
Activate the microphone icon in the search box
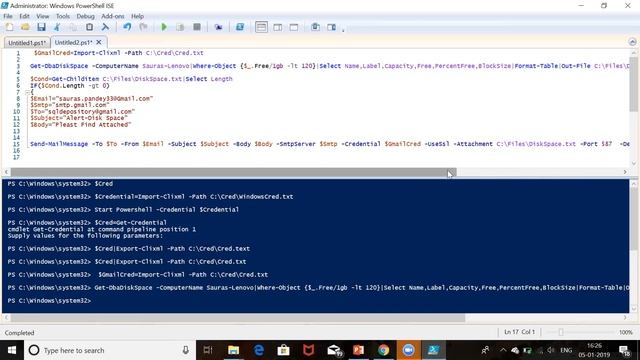tap(185, 350)
